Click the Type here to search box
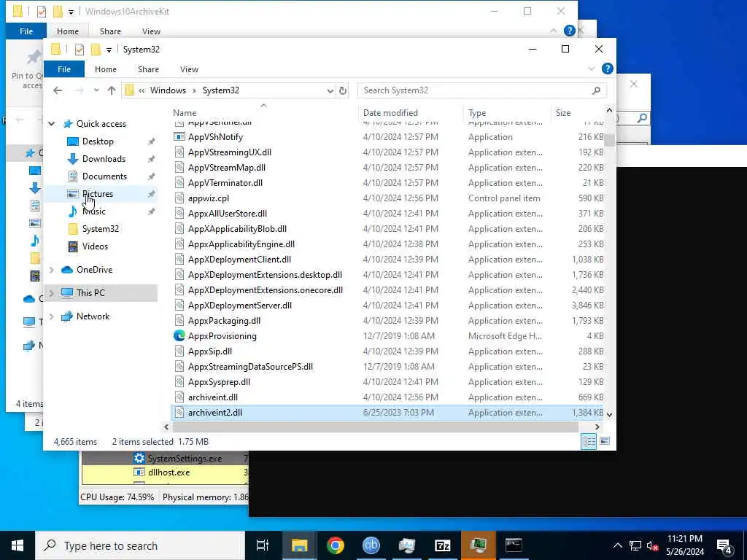This screenshot has width=747, height=560. tap(140, 545)
